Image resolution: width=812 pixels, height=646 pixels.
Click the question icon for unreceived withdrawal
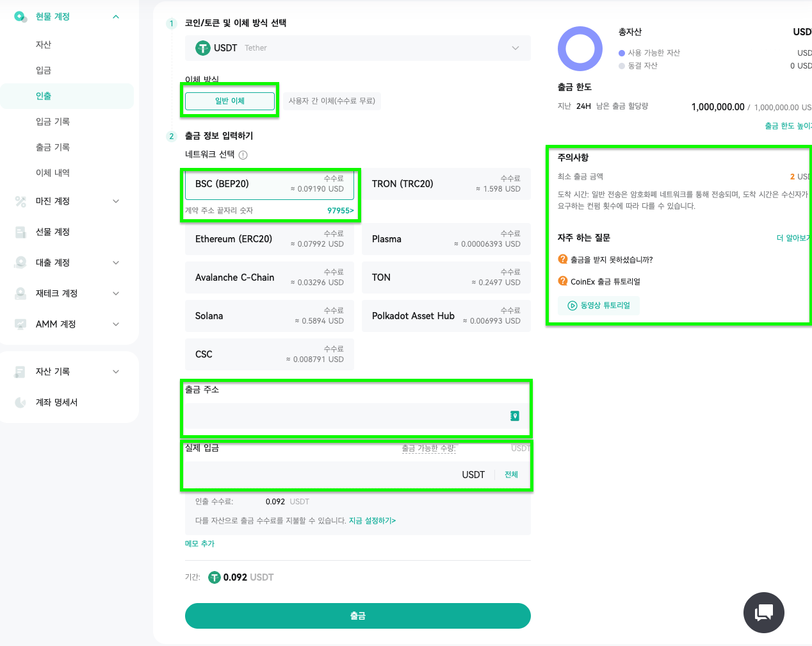[563, 260]
